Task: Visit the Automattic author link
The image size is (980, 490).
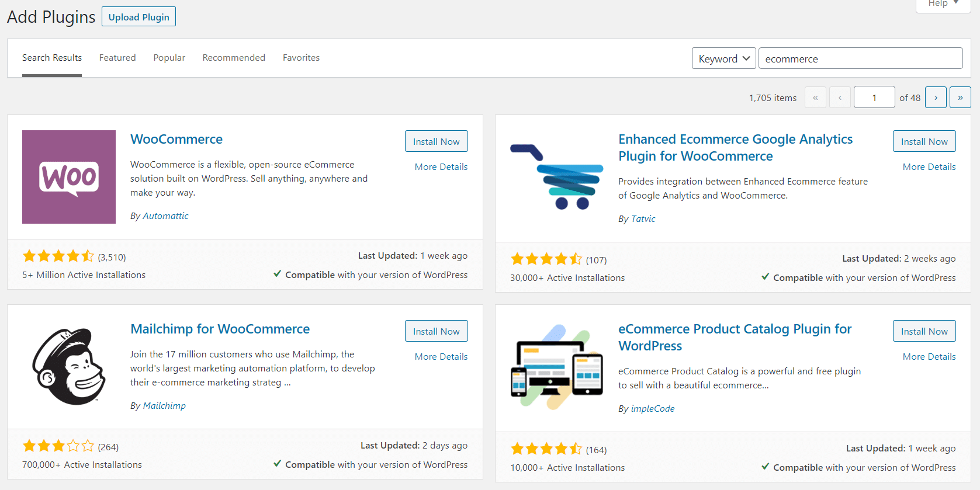Action: [x=165, y=216]
